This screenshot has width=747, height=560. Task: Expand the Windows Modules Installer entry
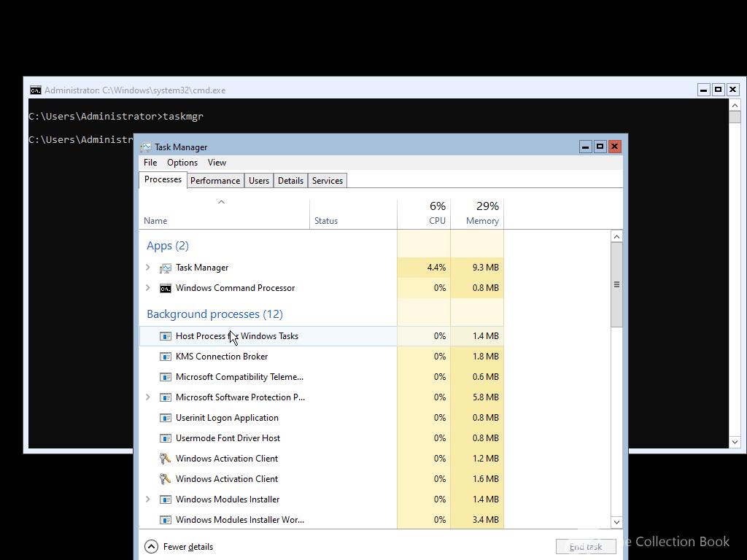coord(147,499)
